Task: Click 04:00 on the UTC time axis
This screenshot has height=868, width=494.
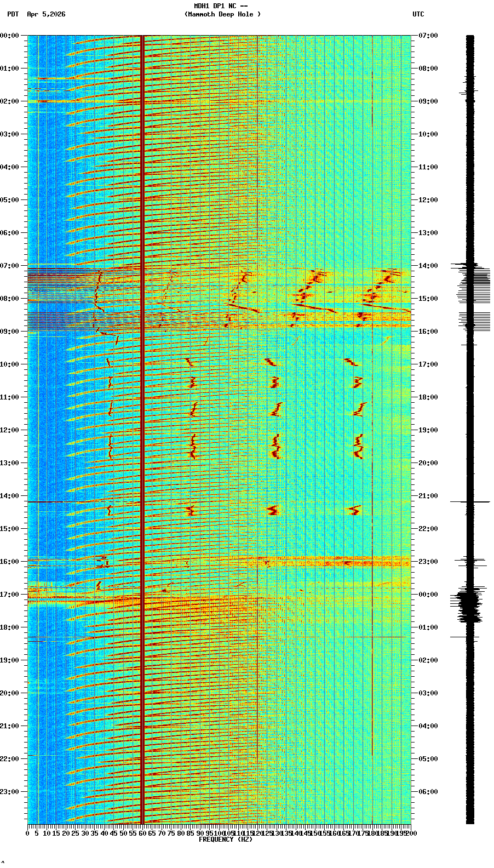Action: coord(428,726)
